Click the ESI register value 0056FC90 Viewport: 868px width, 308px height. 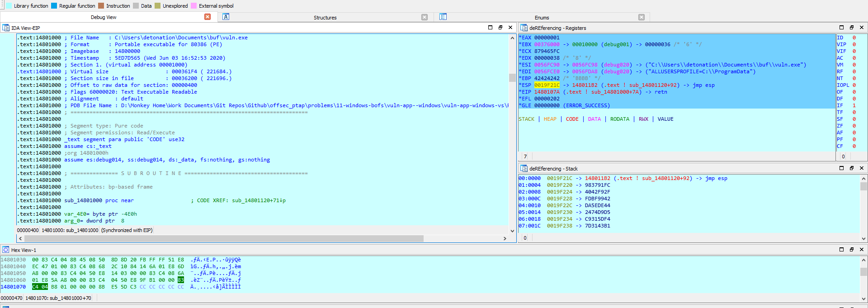(547, 65)
